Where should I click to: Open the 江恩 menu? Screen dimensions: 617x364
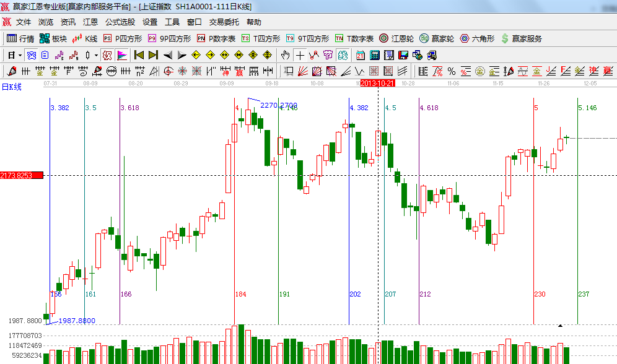(90, 22)
